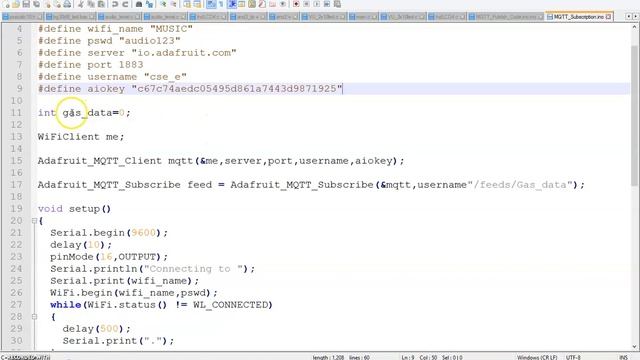640x360 pixels.
Task: Click line number 9 in the margin
Action: [20, 89]
